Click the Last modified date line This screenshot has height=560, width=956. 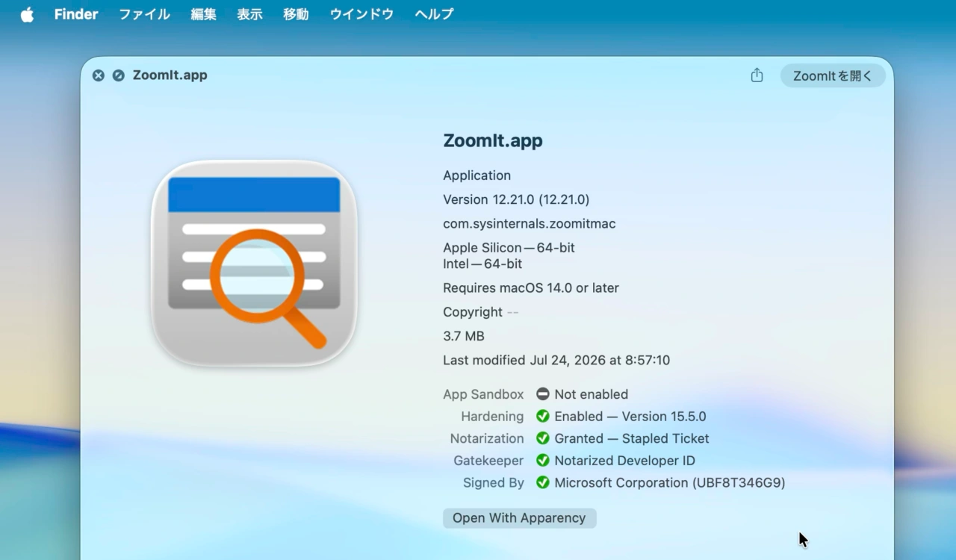point(556,361)
